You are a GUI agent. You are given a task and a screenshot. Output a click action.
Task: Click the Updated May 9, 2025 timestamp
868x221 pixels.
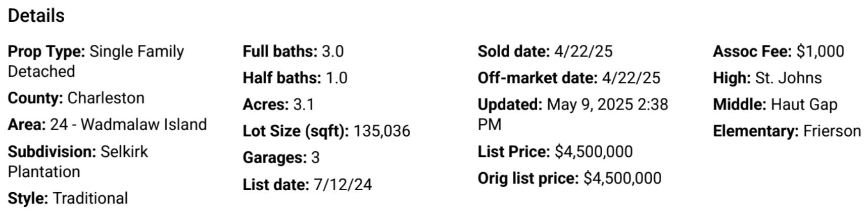tap(573, 115)
